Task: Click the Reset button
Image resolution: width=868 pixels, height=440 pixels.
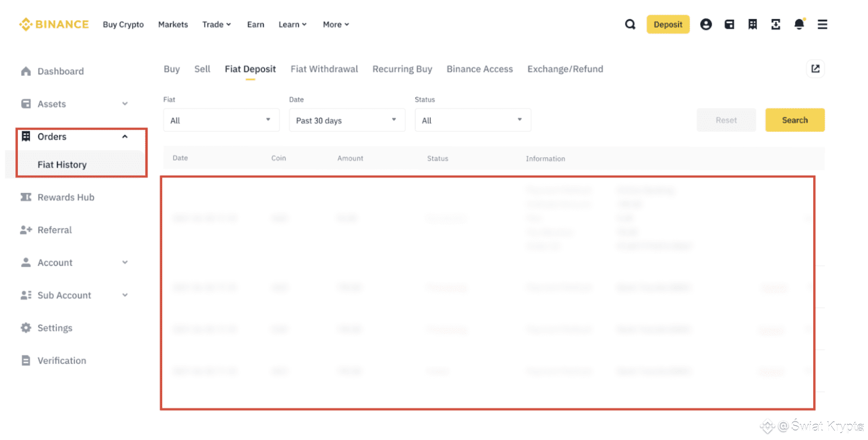Action: click(x=726, y=120)
